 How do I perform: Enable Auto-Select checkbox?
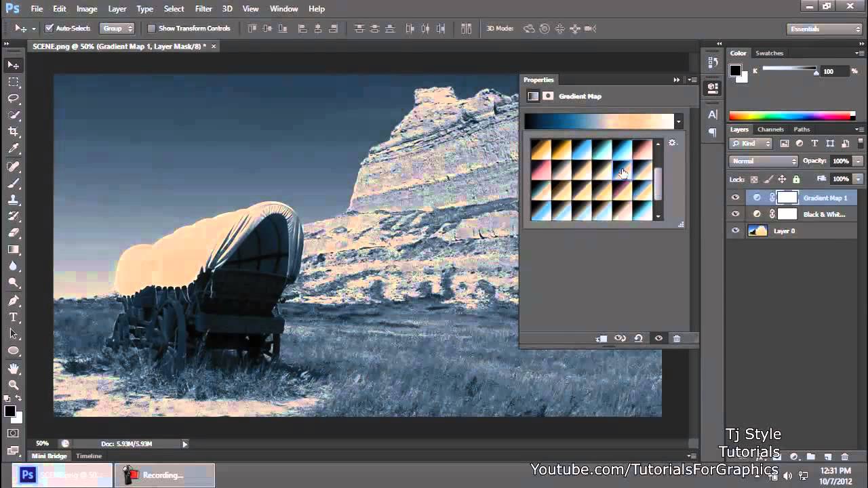(x=49, y=28)
